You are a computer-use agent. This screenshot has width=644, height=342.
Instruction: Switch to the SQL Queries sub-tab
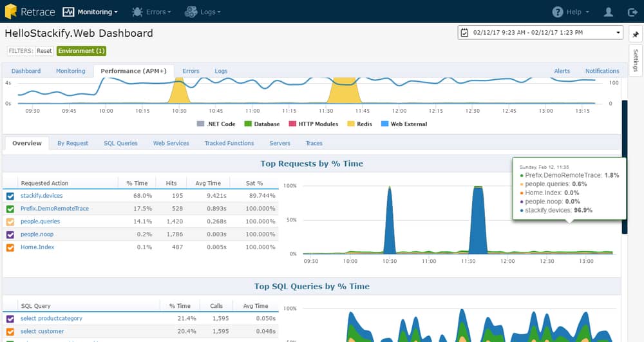pyautogui.click(x=120, y=143)
